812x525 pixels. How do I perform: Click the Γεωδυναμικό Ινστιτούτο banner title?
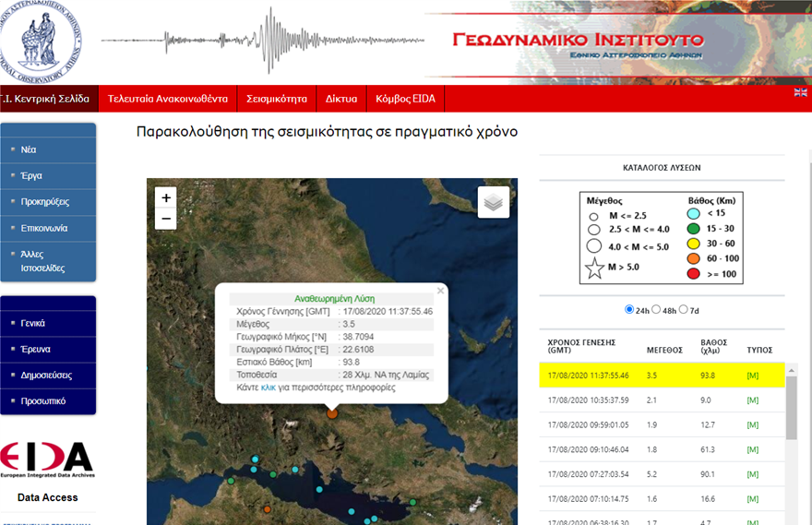578,41
